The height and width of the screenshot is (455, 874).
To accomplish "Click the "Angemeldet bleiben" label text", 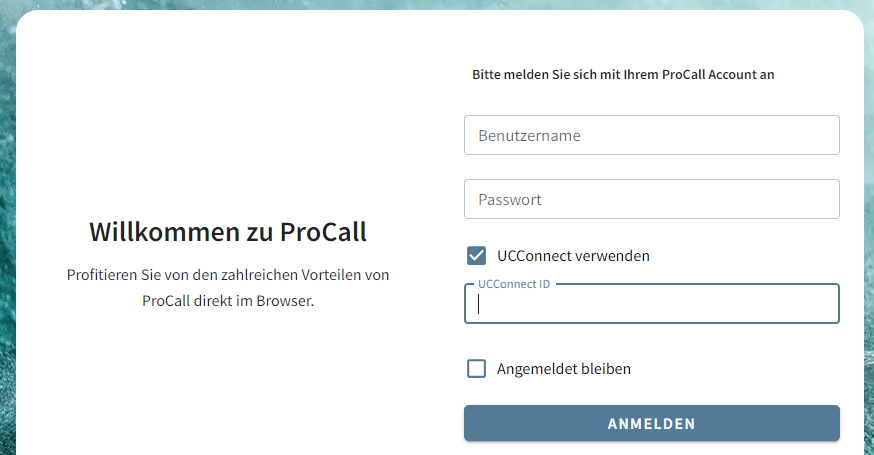I will pyautogui.click(x=564, y=369).
